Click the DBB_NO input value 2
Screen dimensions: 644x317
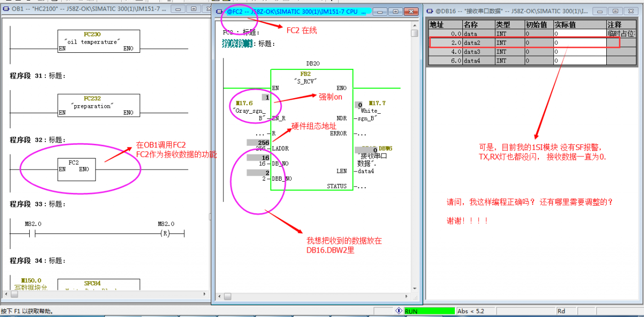pyautogui.click(x=264, y=179)
